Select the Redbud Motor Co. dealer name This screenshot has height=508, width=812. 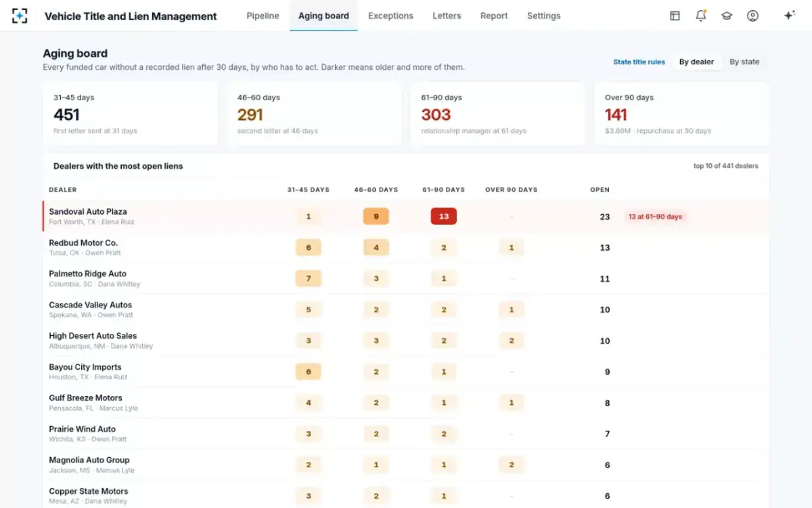point(83,242)
